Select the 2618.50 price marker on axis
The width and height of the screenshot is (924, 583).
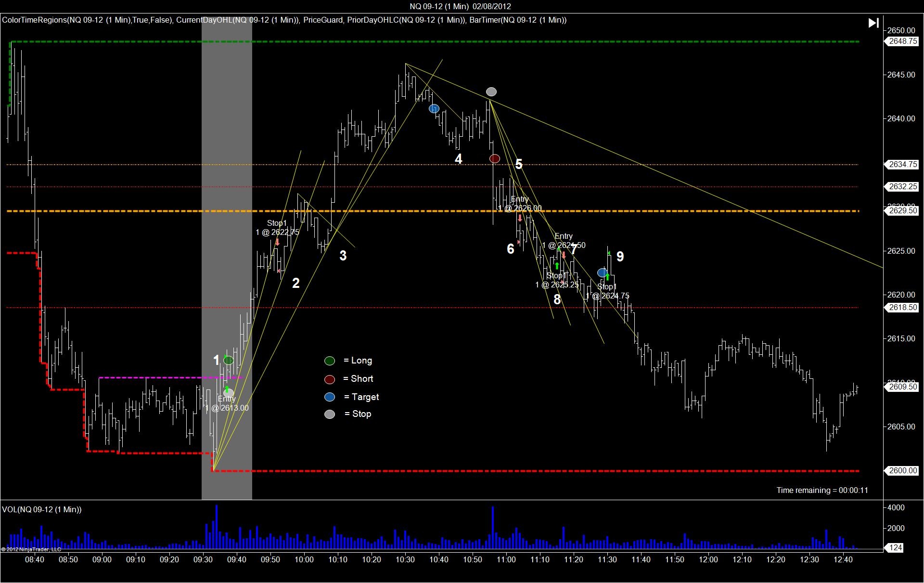pos(902,307)
